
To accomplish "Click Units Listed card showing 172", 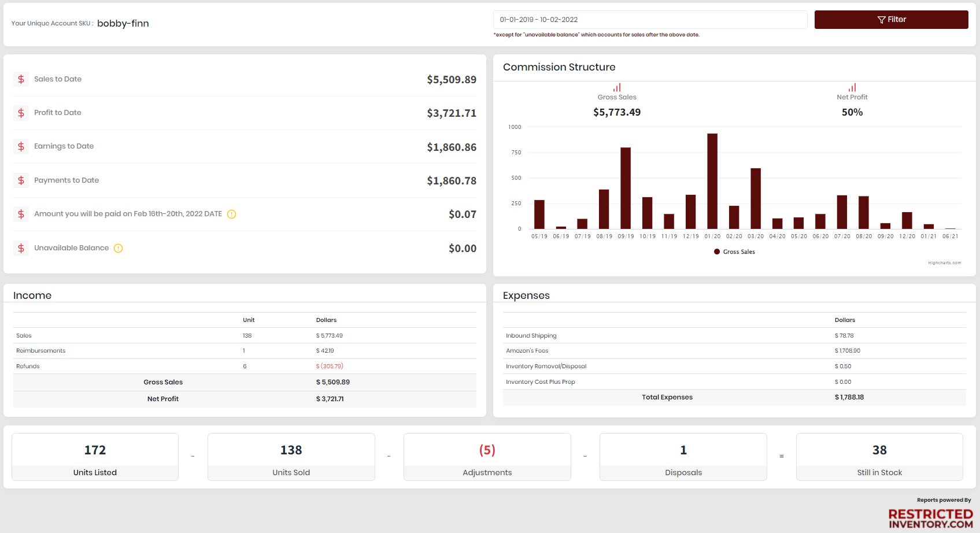I will (95, 457).
